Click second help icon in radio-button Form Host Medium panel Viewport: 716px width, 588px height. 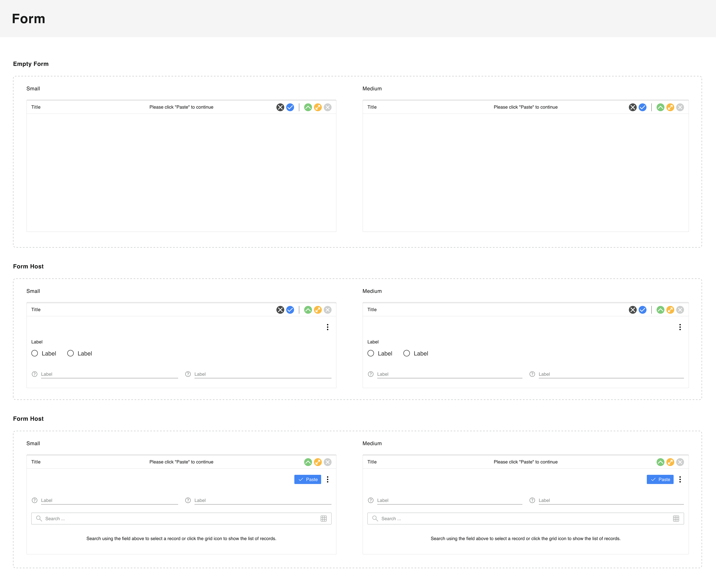pyautogui.click(x=532, y=374)
